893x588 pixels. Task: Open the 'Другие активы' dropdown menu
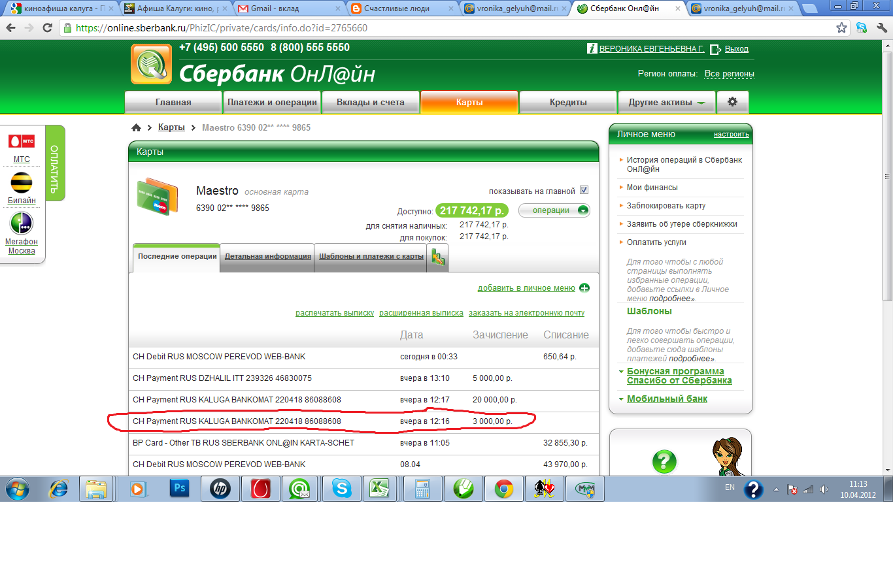(x=666, y=102)
